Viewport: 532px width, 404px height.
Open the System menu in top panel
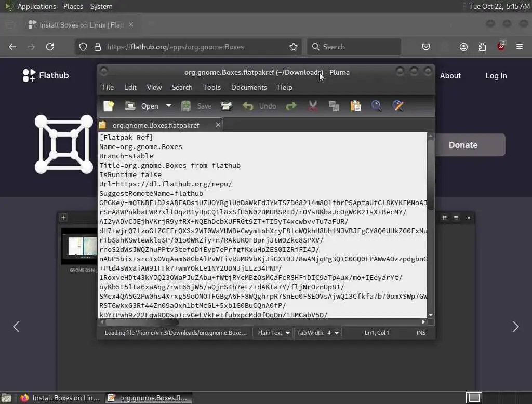point(101,6)
